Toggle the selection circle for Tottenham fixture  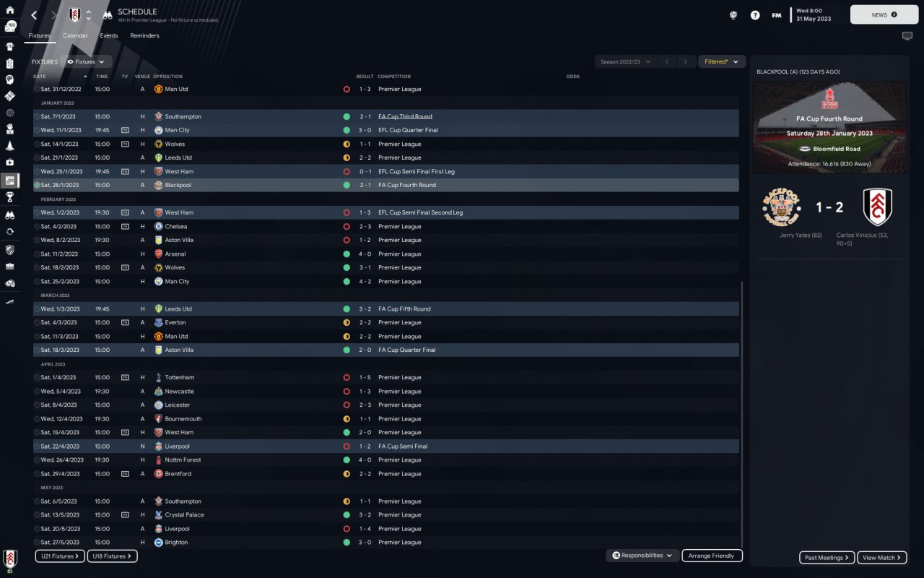tap(37, 378)
